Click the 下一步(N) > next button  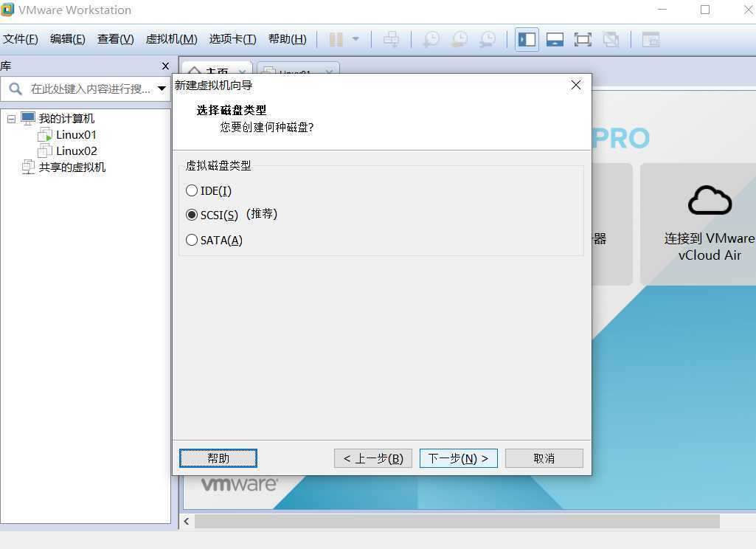[x=459, y=458]
